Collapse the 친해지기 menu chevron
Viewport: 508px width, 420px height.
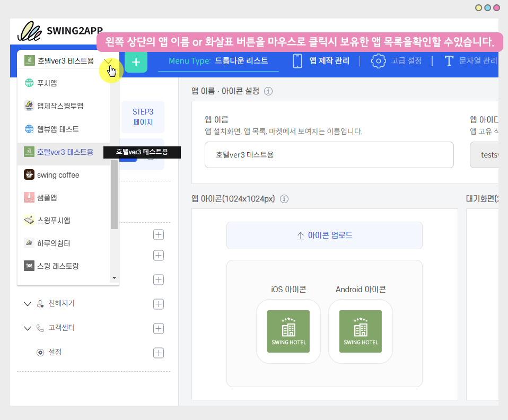28,304
